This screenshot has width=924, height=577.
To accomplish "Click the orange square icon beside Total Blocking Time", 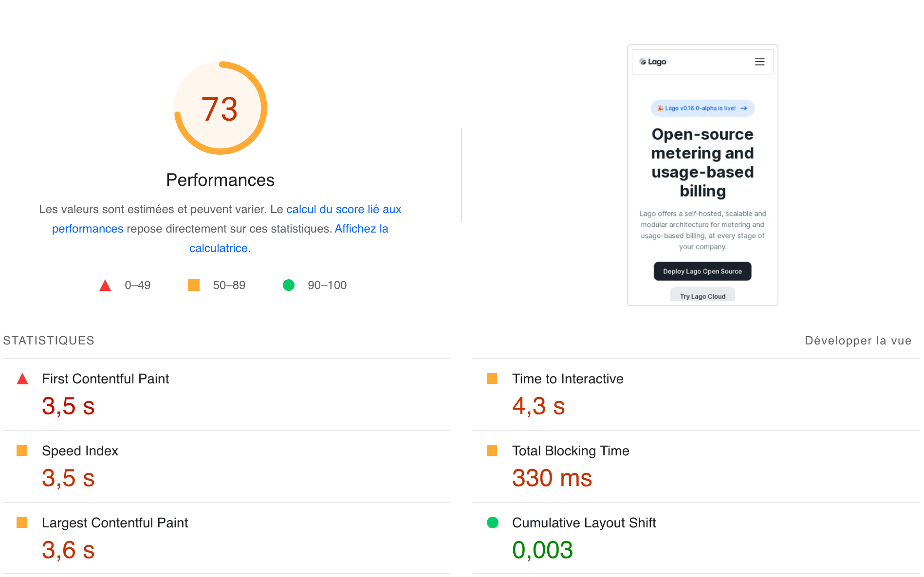I will (x=492, y=451).
